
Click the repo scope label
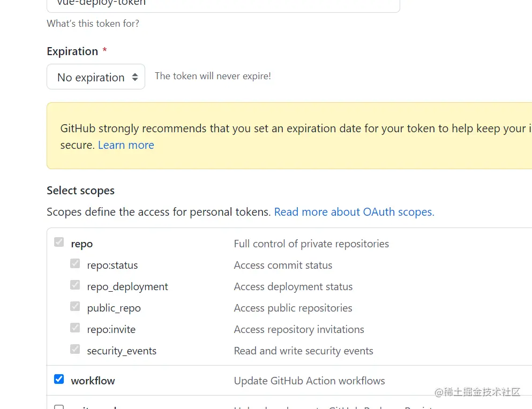pos(81,244)
